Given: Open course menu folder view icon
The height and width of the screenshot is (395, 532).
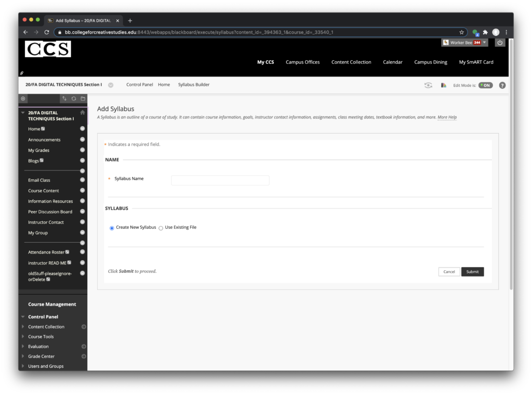Looking at the screenshot, I should [x=83, y=98].
